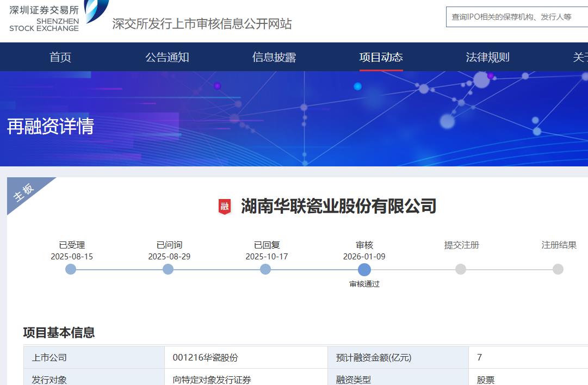This screenshot has width=588, height=385.
Task: Click the IPO search input field
Action: pyautogui.click(x=517, y=17)
